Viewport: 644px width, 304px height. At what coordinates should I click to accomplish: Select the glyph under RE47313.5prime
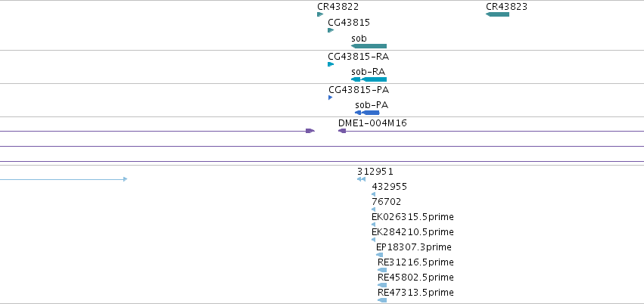382,300
